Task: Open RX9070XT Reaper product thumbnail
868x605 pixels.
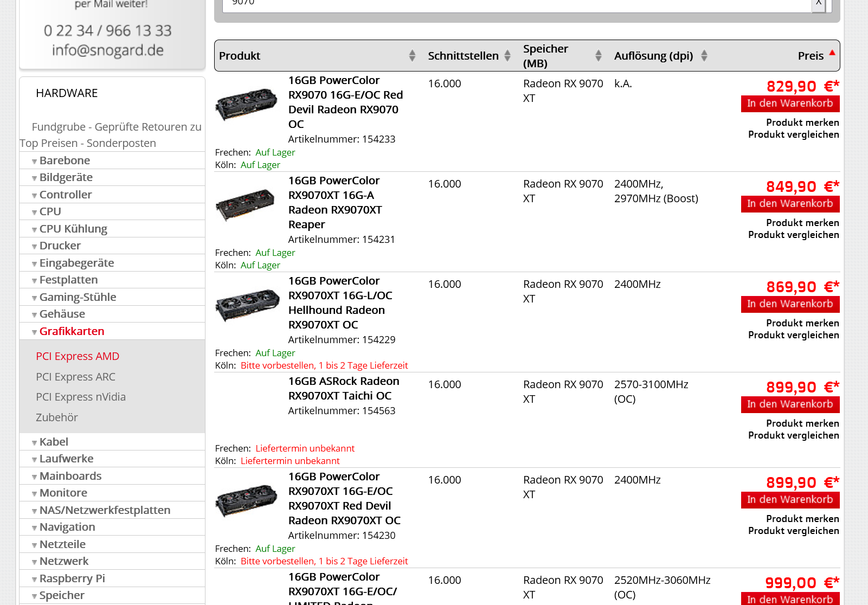Action: 245,204
